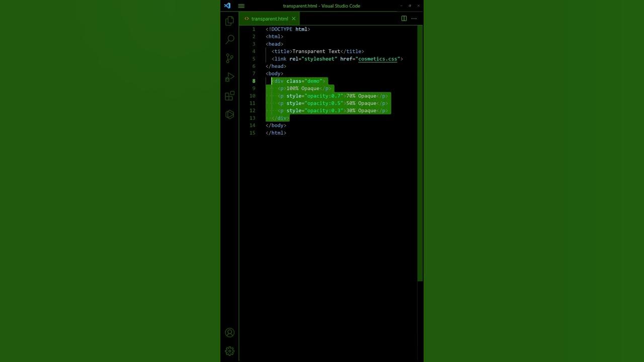Image resolution: width=644 pixels, height=362 pixels.
Task: Select the transparent.html tab
Action: 269,19
